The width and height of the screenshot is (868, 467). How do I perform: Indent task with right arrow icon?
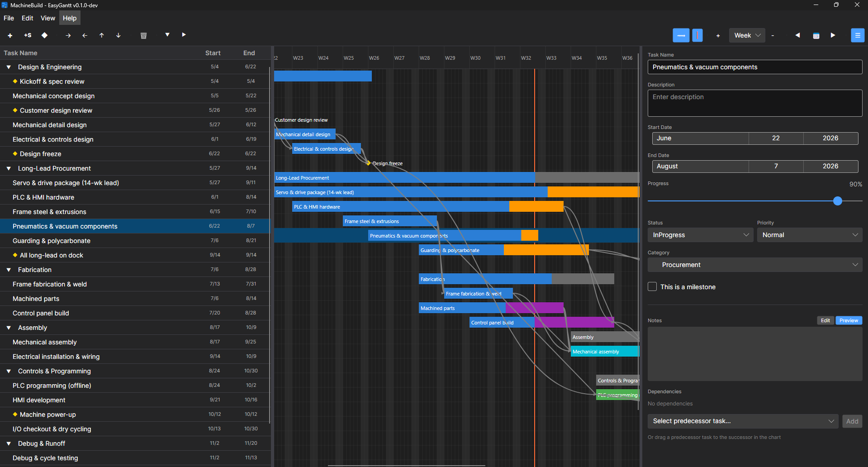tap(68, 35)
